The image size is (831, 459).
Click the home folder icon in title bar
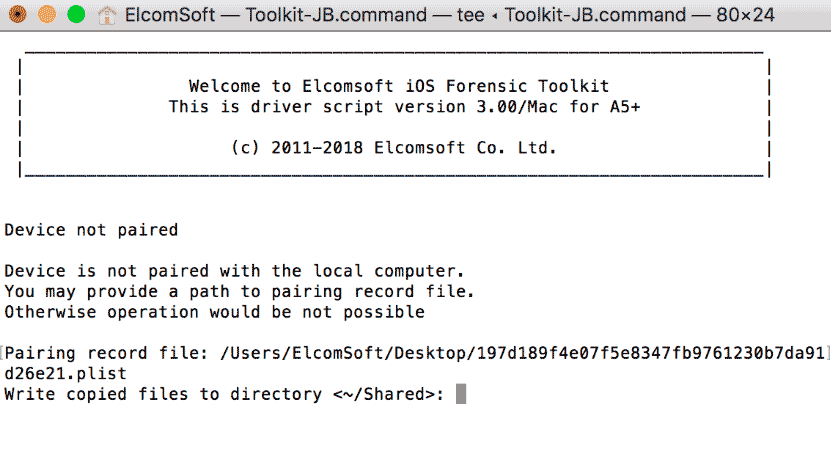click(107, 16)
